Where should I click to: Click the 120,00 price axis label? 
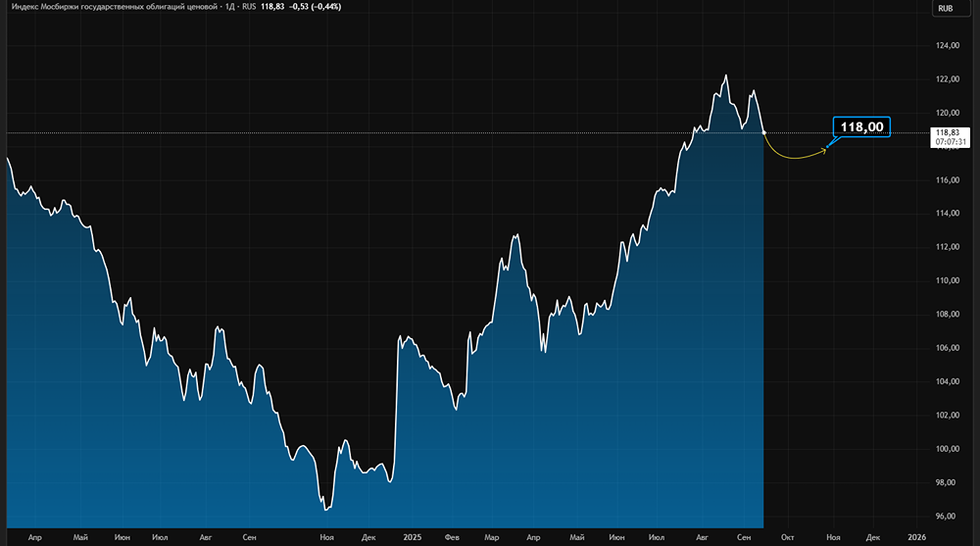coord(948,113)
